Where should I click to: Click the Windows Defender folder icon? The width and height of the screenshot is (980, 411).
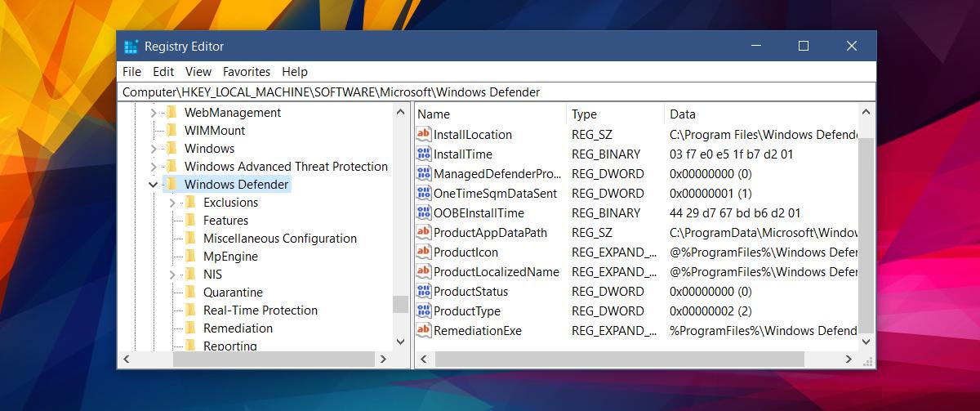(x=171, y=185)
